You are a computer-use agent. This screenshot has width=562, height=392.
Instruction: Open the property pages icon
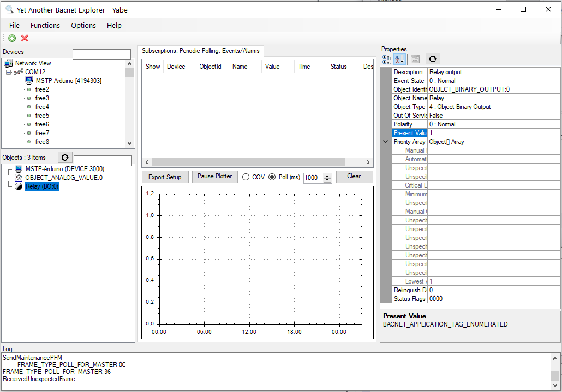coord(415,59)
